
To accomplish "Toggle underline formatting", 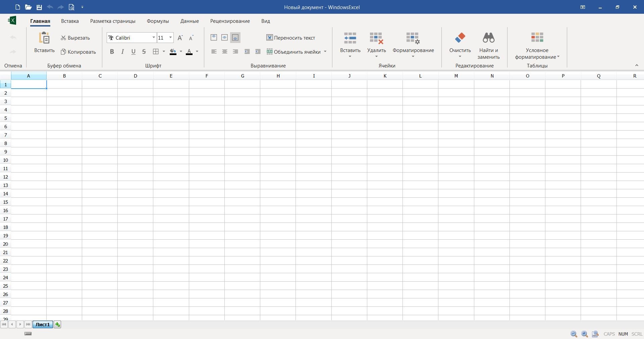I will pyautogui.click(x=133, y=52).
